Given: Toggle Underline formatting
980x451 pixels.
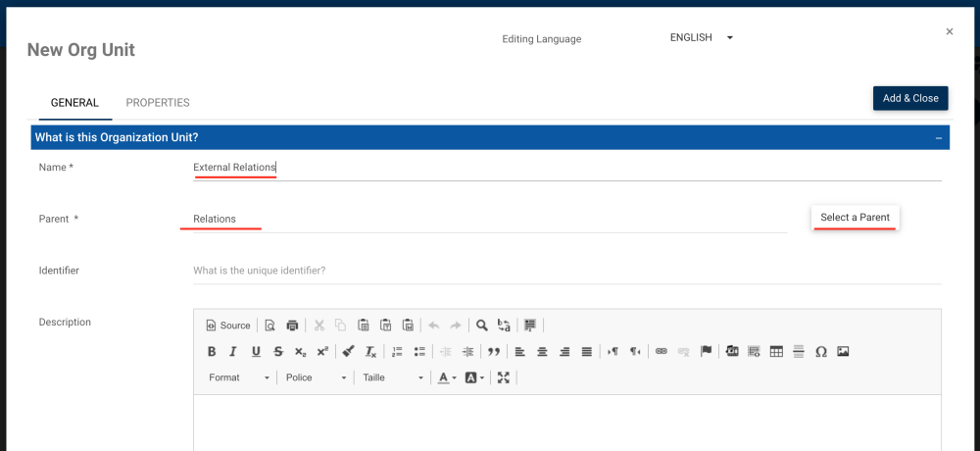Looking at the screenshot, I should pos(256,352).
